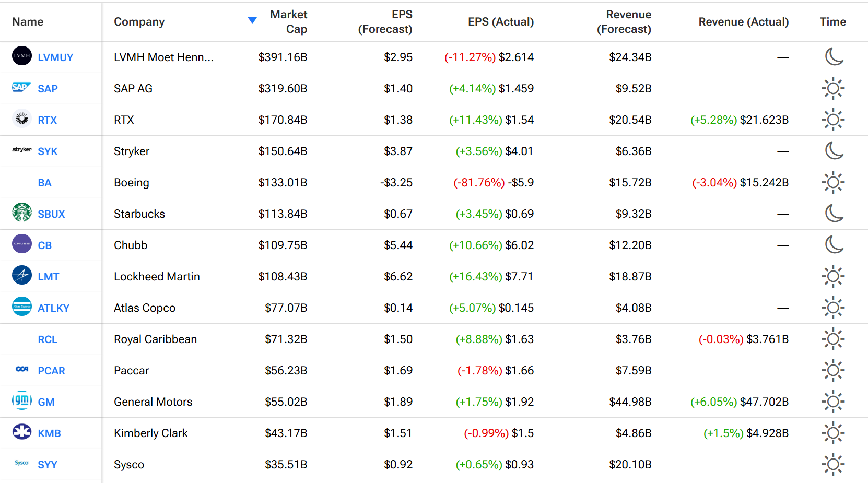The image size is (868, 483).
Task: Click the Lockheed Martin logo icon
Action: [22, 275]
